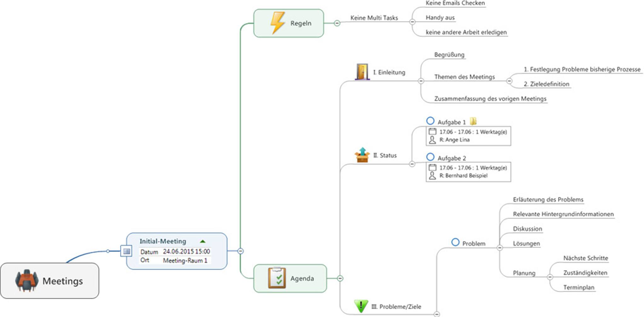Toggle the progress circle for Aufgabe 1
The height and width of the screenshot is (317, 644).
[x=430, y=121]
